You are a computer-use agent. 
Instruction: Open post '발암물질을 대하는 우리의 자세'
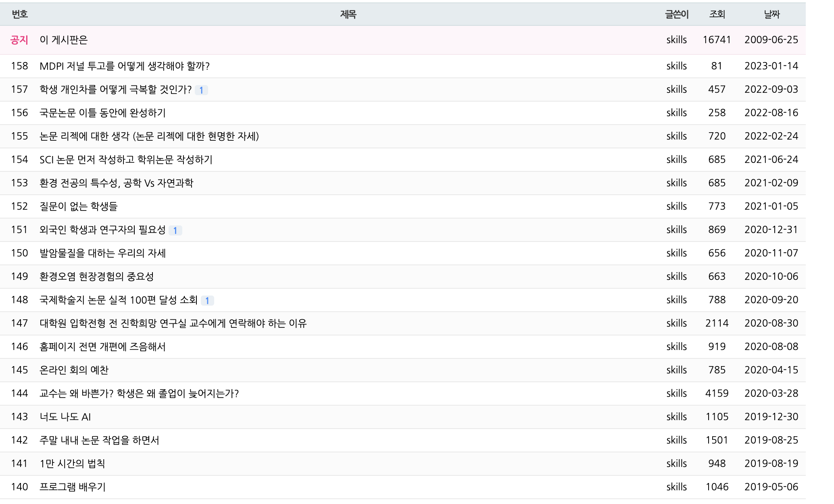tap(102, 253)
